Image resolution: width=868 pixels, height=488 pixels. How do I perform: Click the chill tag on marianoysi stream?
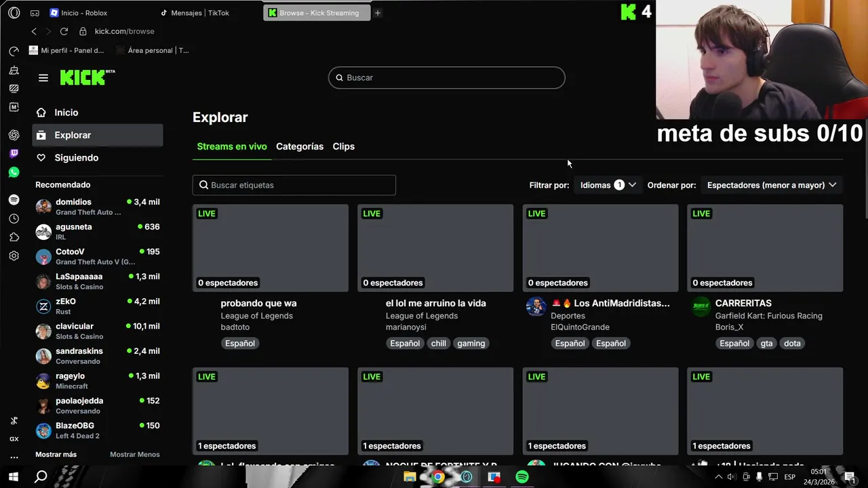tap(439, 344)
